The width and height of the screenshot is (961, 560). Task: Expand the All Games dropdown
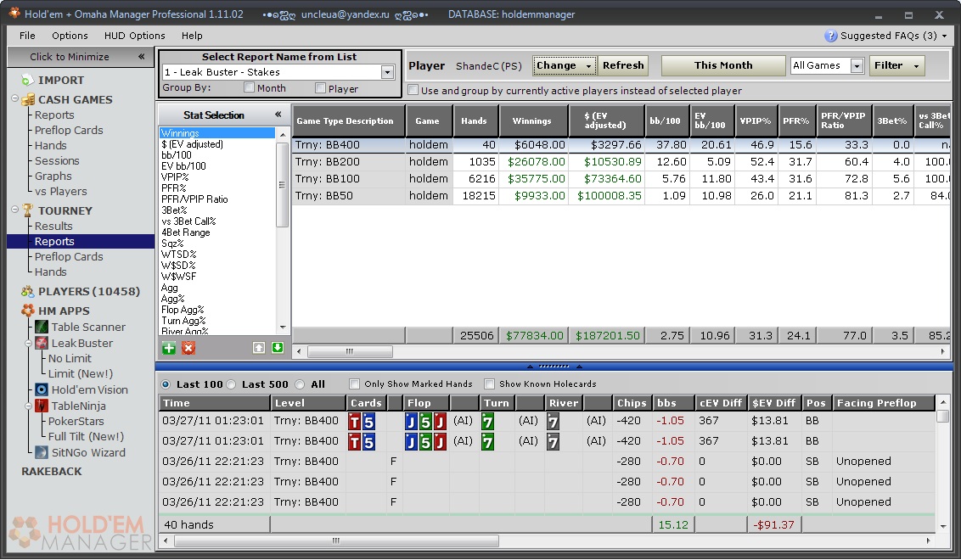(857, 66)
